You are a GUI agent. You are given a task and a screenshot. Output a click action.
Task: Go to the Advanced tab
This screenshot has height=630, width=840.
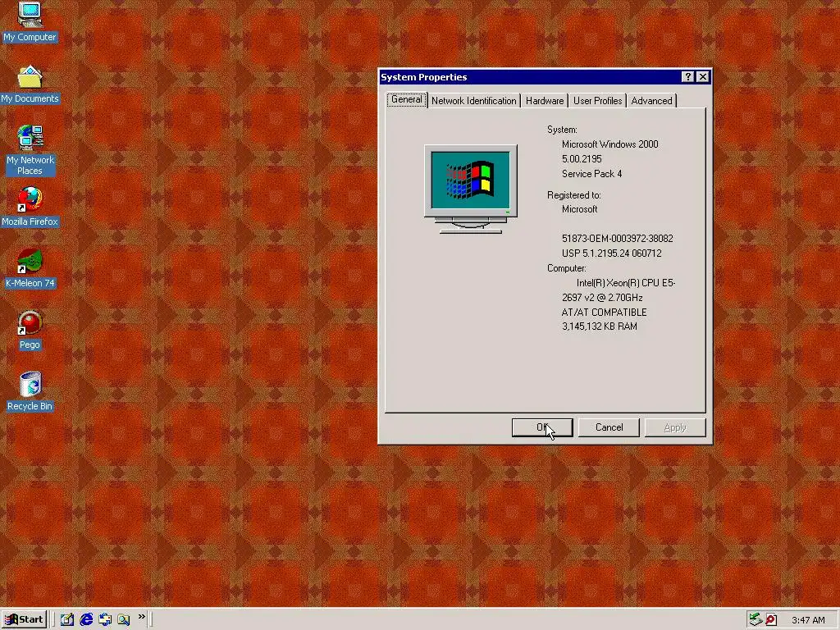pyautogui.click(x=651, y=101)
